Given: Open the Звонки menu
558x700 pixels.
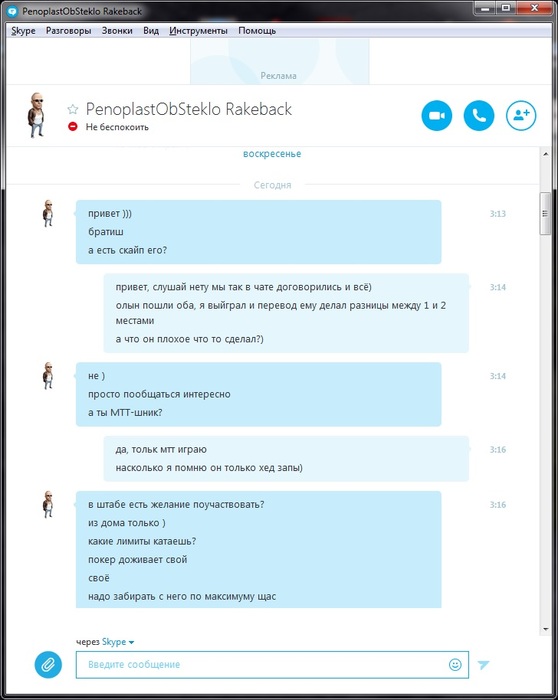Looking at the screenshot, I should (x=117, y=31).
